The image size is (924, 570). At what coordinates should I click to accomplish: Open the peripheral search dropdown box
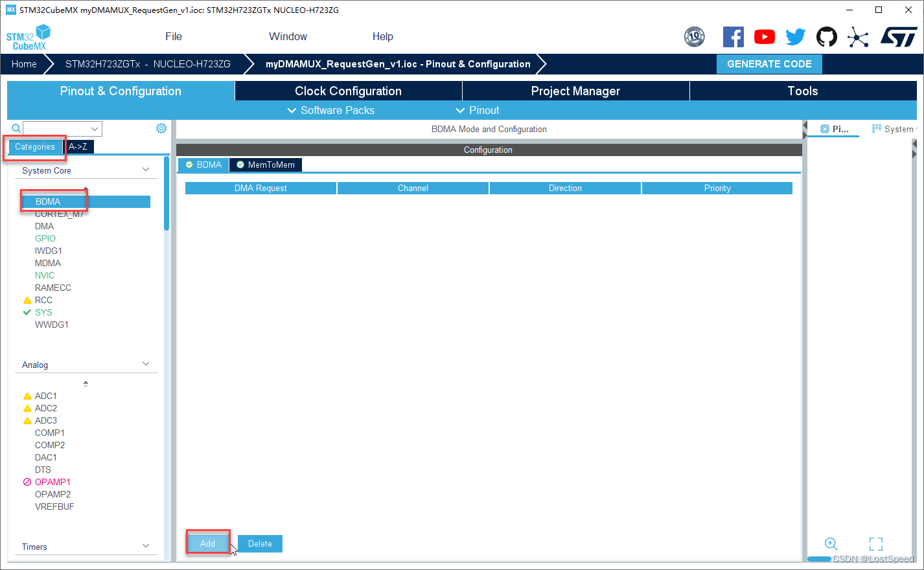(x=62, y=129)
